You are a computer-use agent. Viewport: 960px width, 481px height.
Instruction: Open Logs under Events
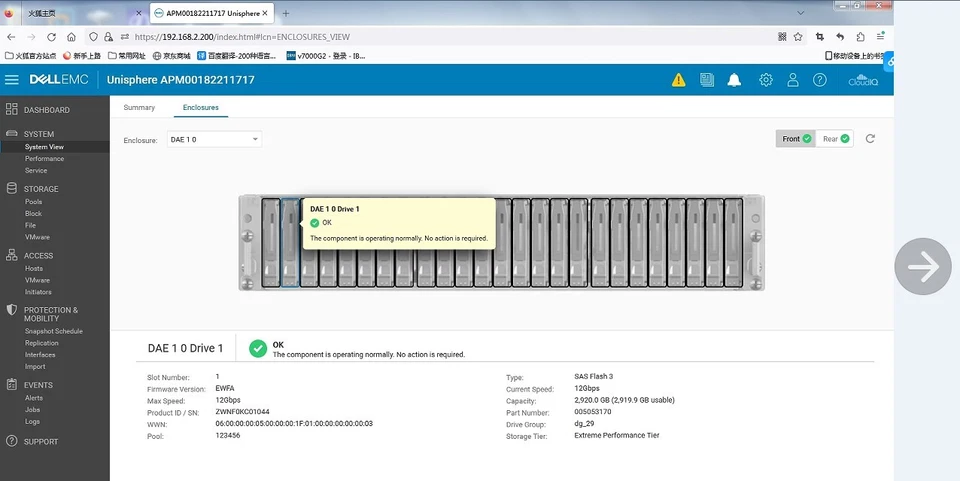click(x=32, y=421)
